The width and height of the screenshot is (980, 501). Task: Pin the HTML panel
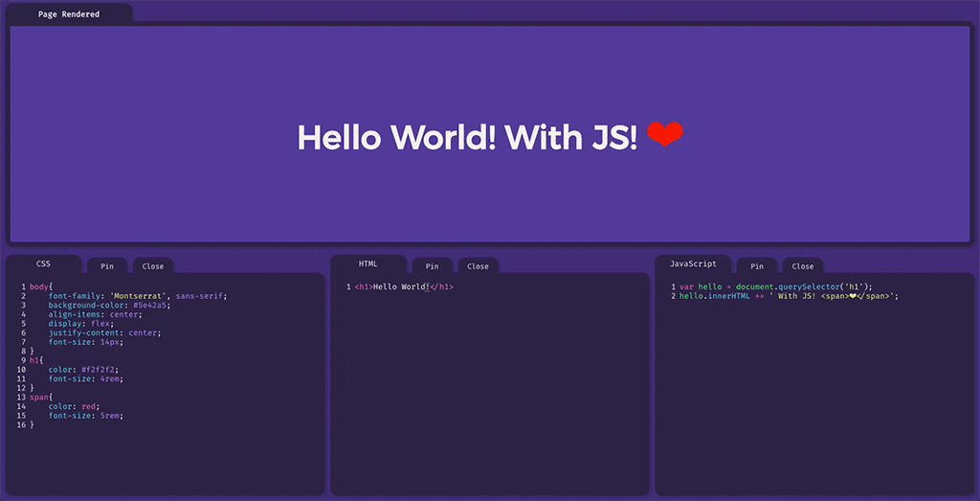432,265
